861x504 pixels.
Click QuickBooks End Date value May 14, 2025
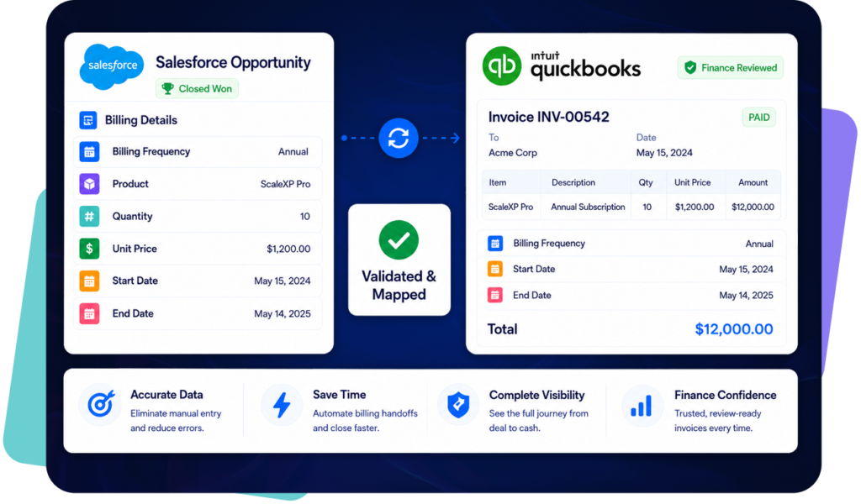(x=747, y=296)
